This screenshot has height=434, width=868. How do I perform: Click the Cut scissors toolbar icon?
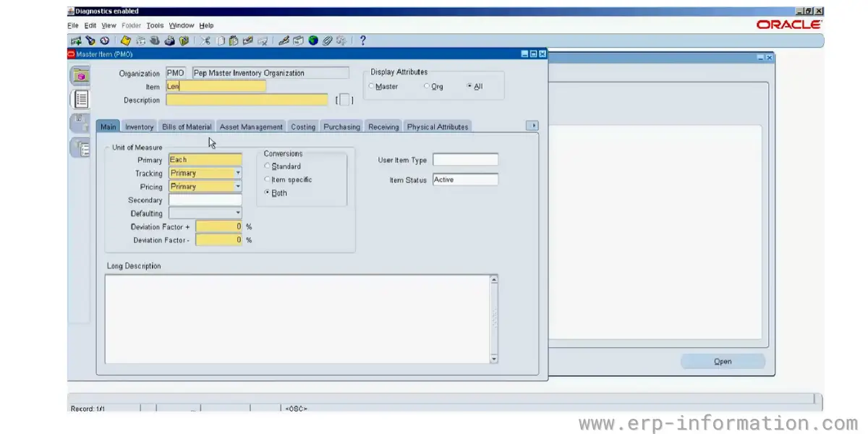click(x=205, y=41)
